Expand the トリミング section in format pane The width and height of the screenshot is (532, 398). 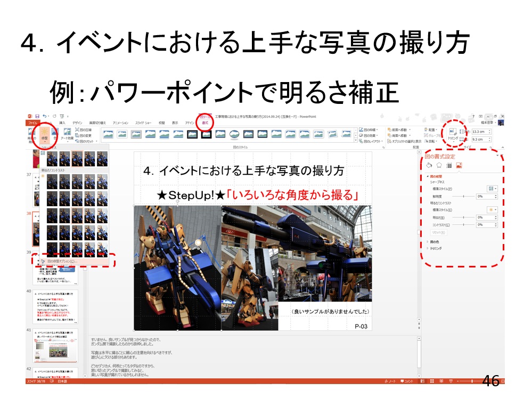pos(427,248)
